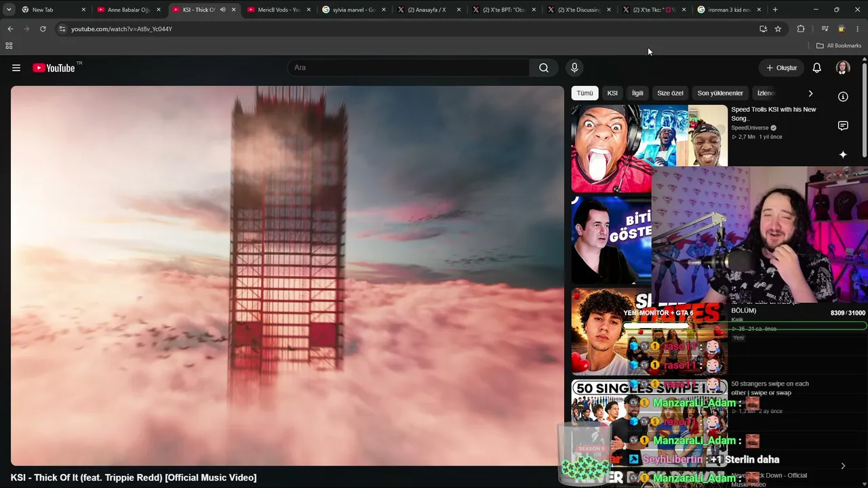The image size is (868, 488).
Task: Select the İlgili filter chip
Action: (x=637, y=93)
